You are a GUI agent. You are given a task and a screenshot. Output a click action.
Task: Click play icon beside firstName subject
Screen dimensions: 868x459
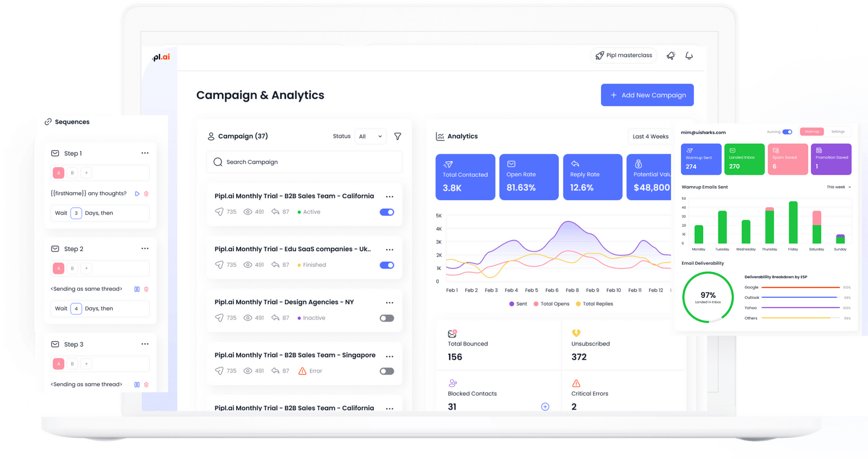pos(137,194)
